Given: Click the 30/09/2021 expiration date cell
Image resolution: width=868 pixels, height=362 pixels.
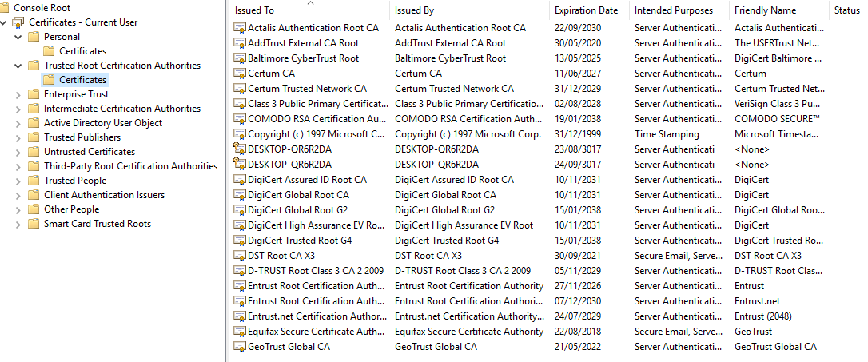Looking at the screenshot, I should coord(577,256).
